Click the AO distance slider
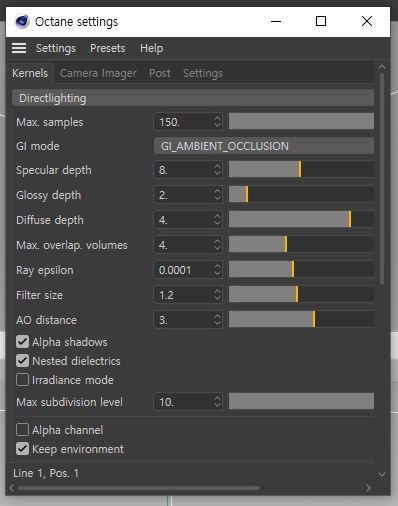Viewport: 398px width, 506px height. click(301, 320)
